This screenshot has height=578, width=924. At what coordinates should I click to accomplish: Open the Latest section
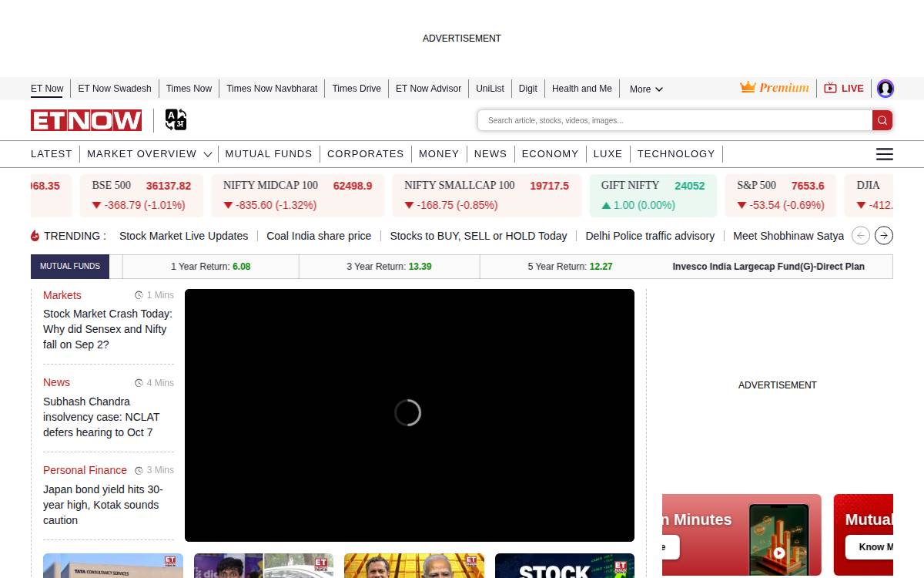52,154
